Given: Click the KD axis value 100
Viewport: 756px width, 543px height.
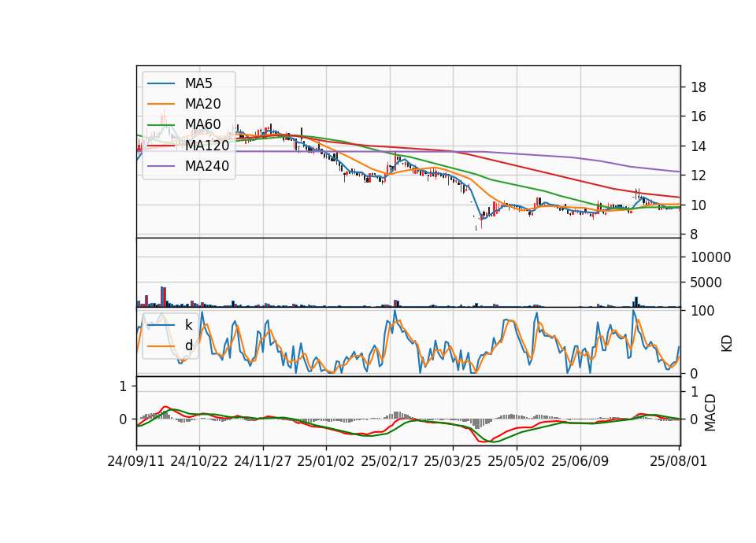Looking at the screenshot, I should tap(703, 311).
